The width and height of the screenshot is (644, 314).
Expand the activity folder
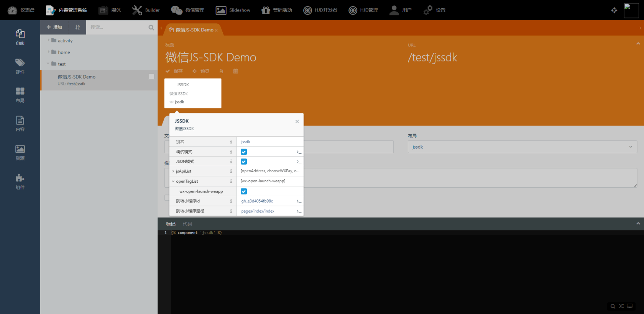[x=48, y=40]
